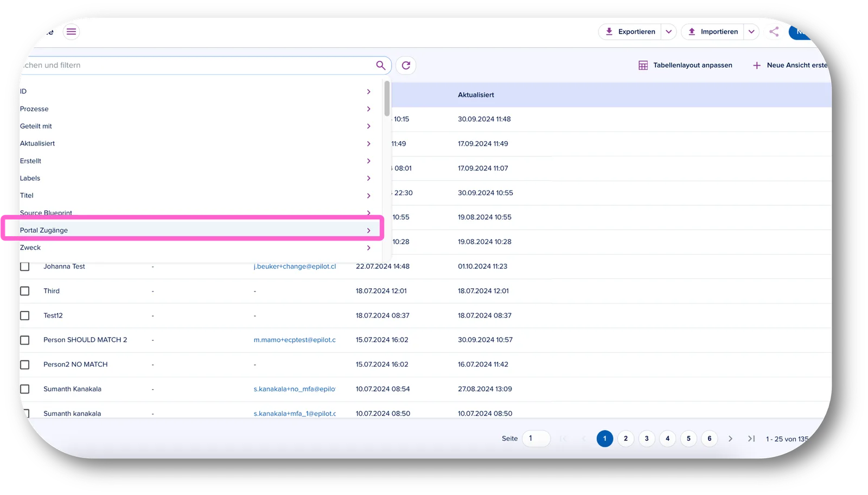The height and width of the screenshot is (495, 868).
Task: Click the Exportieren download button
Action: tap(630, 31)
